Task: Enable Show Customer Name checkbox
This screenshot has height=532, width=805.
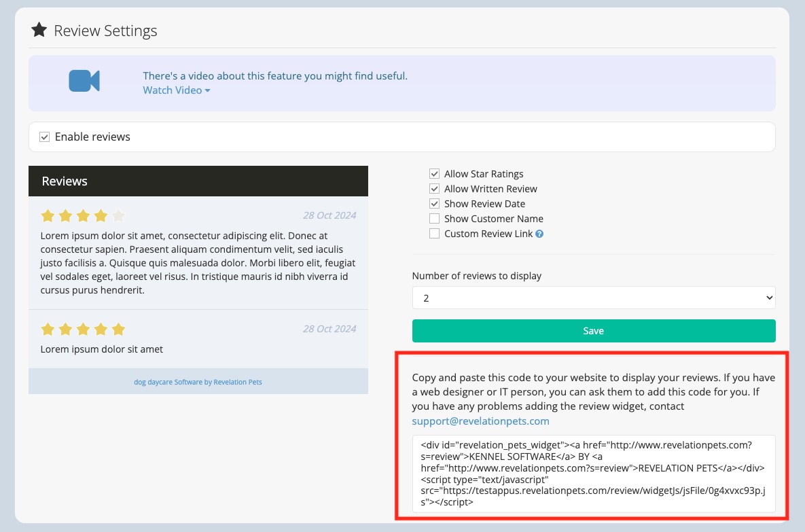Action: 434,218
